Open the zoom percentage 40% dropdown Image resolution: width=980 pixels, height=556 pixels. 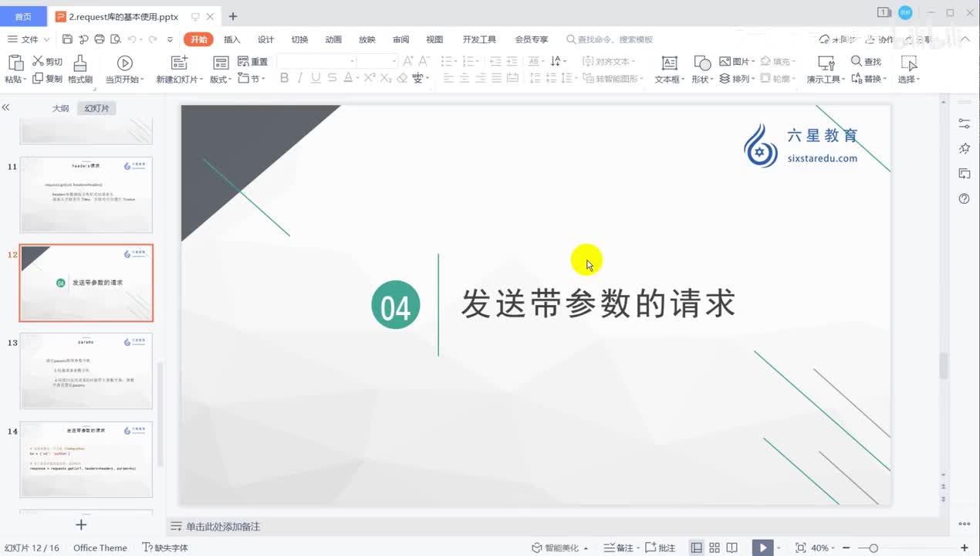pos(823,548)
